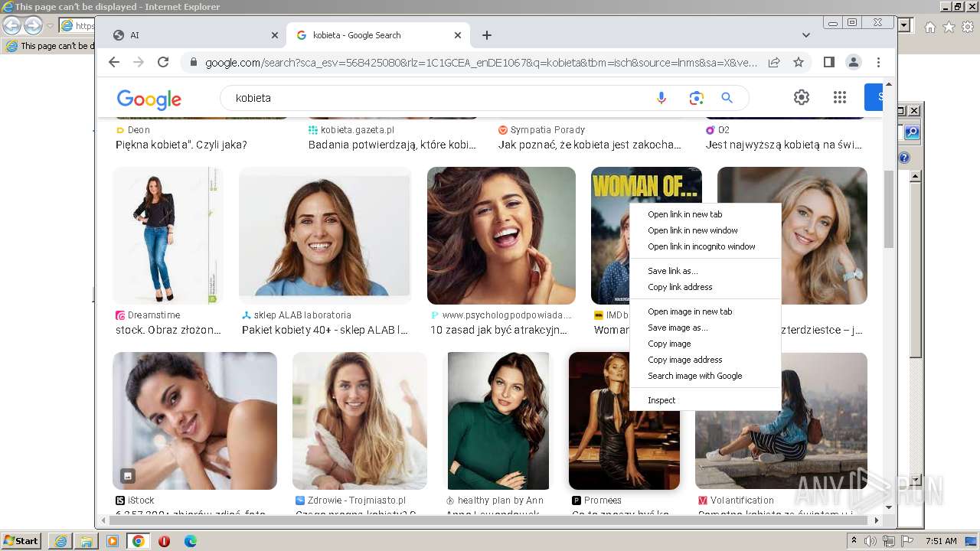The image size is (980, 551).
Task: Open Promees woman in black dress thumbnail
Action: [624, 421]
